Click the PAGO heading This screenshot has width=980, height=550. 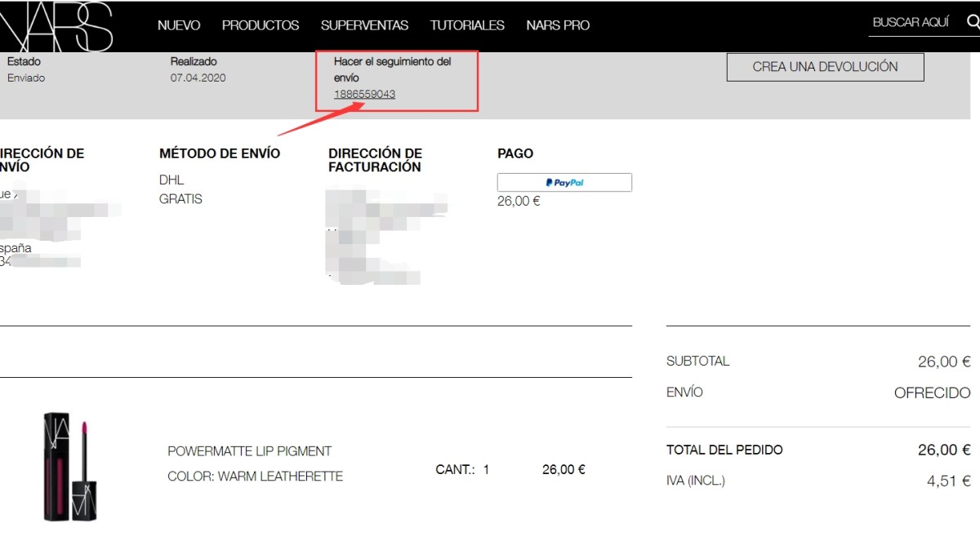point(515,153)
